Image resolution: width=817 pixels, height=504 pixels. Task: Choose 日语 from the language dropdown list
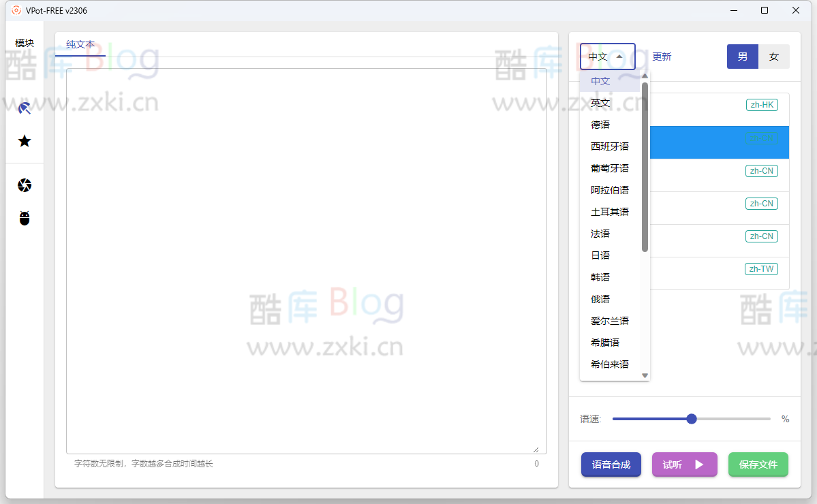(x=600, y=255)
